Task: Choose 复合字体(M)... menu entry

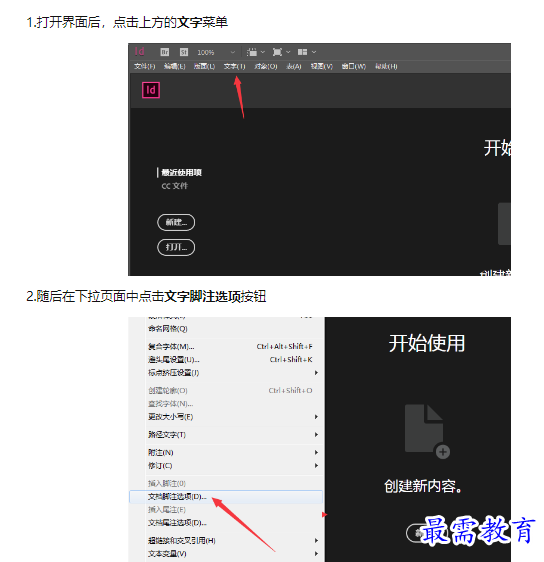Action: click(226, 346)
